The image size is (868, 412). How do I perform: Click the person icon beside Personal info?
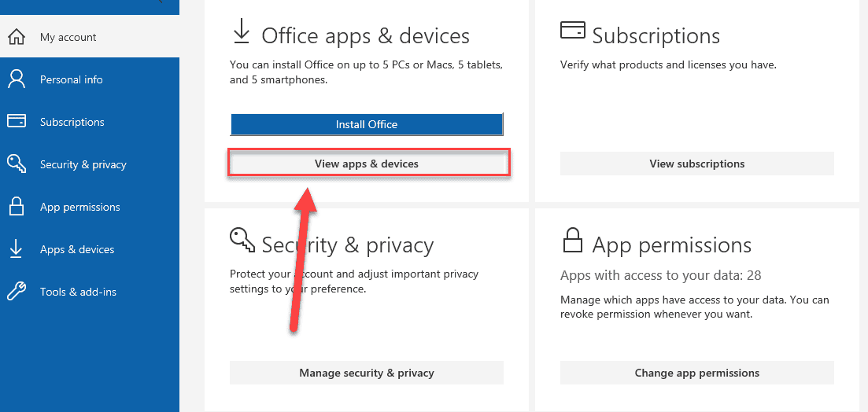[16, 79]
